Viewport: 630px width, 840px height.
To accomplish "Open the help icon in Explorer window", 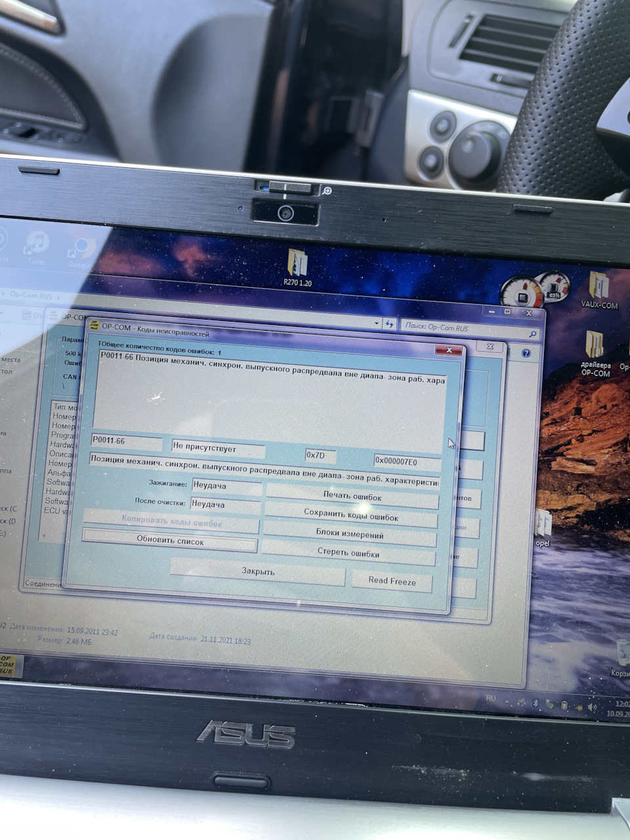I will pyautogui.click(x=526, y=353).
